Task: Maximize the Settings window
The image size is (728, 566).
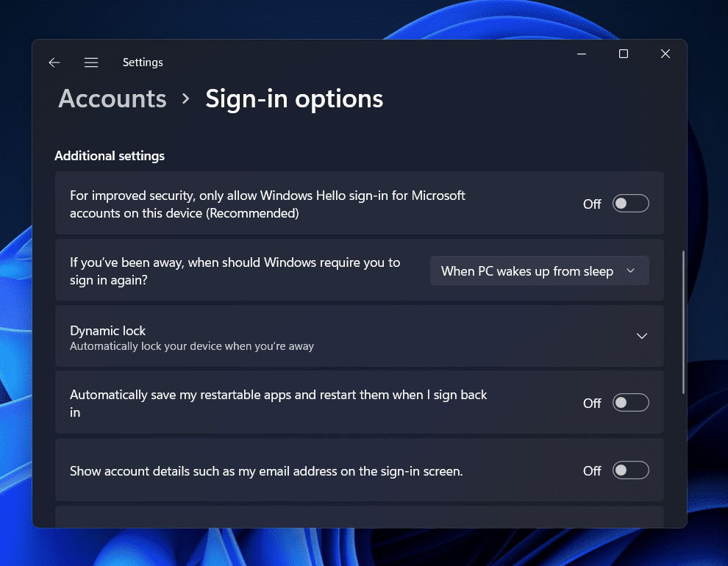Action: click(624, 54)
